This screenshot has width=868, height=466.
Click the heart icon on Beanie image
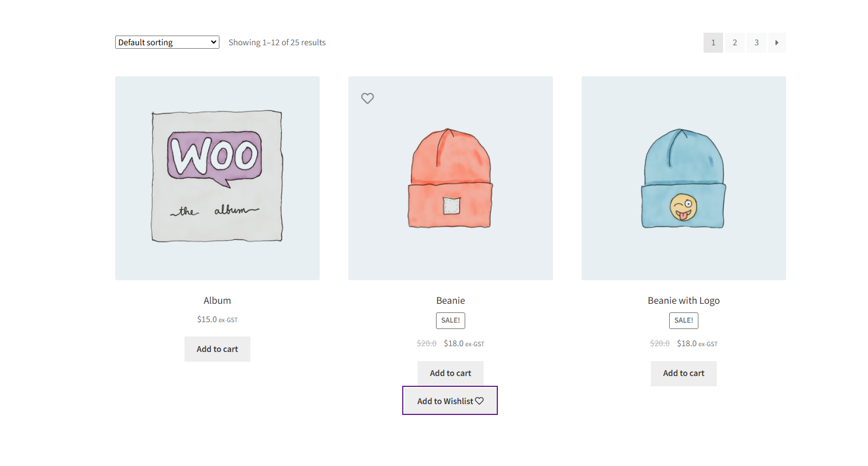point(367,98)
